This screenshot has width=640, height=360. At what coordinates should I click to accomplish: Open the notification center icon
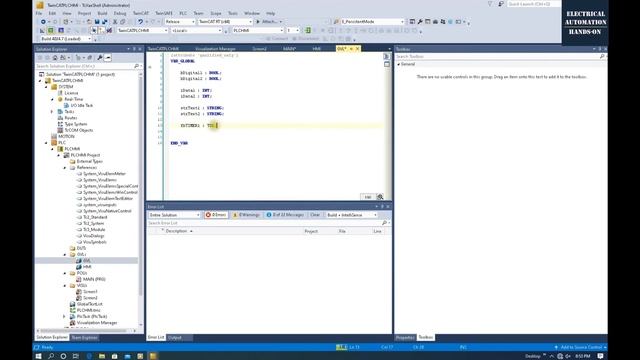600,356
